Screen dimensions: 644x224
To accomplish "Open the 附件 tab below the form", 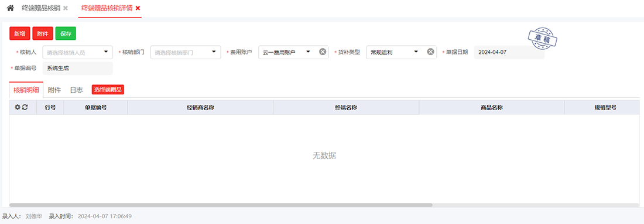I will tap(54, 90).
